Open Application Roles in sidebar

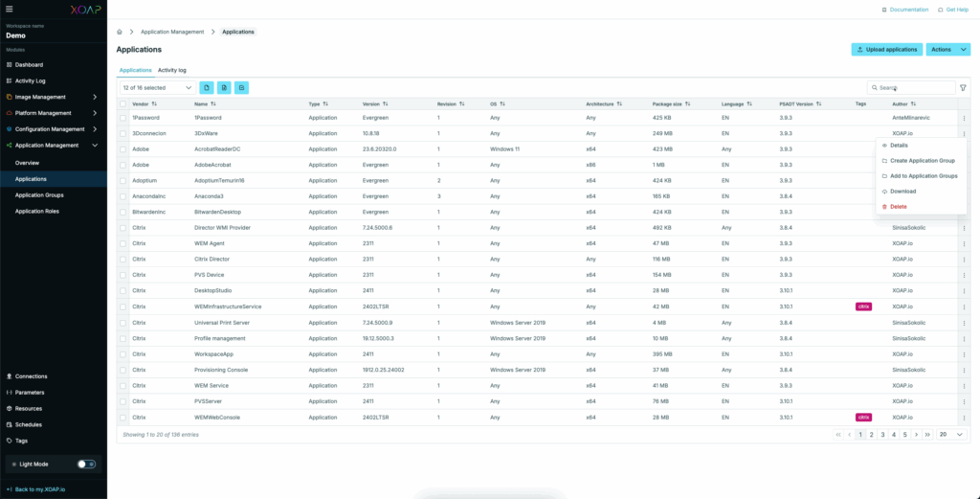coord(37,212)
